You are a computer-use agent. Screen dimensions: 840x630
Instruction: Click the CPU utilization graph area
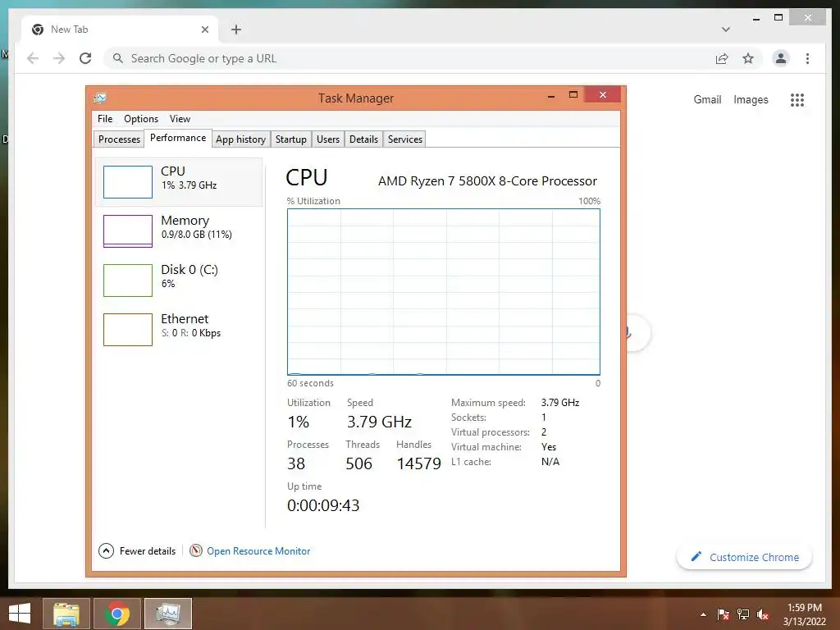pos(444,292)
